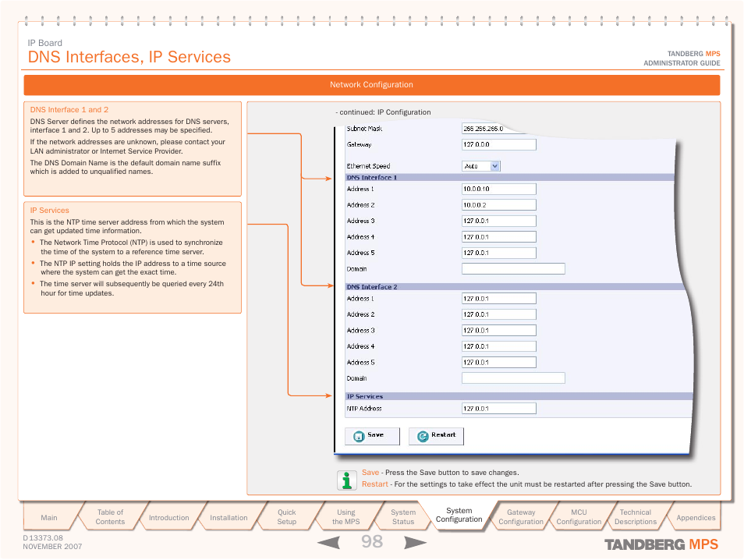Open the Main tab
This screenshot has width=744, height=560.
click(x=49, y=517)
